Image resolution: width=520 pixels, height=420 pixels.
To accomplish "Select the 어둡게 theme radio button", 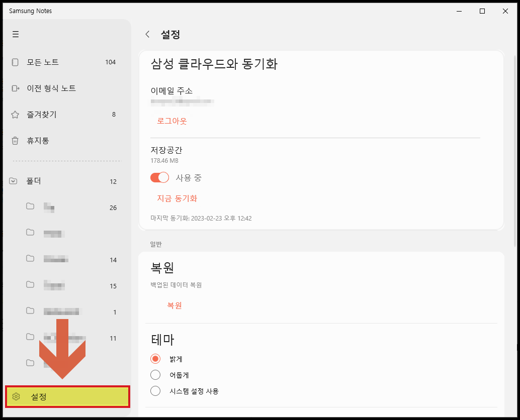I will click(155, 375).
